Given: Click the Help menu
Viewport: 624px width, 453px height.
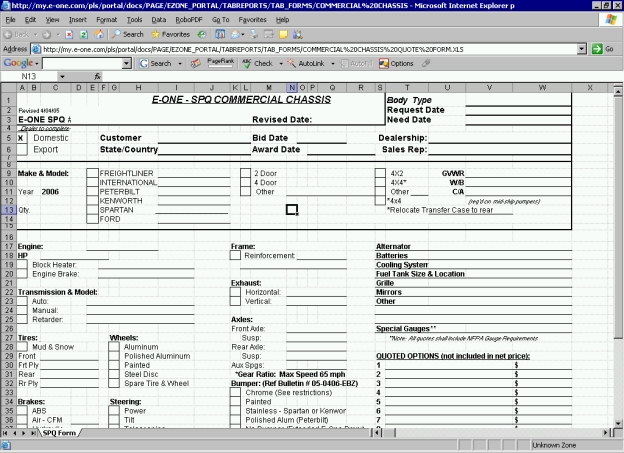Looking at the screenshot, I should point(282,20).
